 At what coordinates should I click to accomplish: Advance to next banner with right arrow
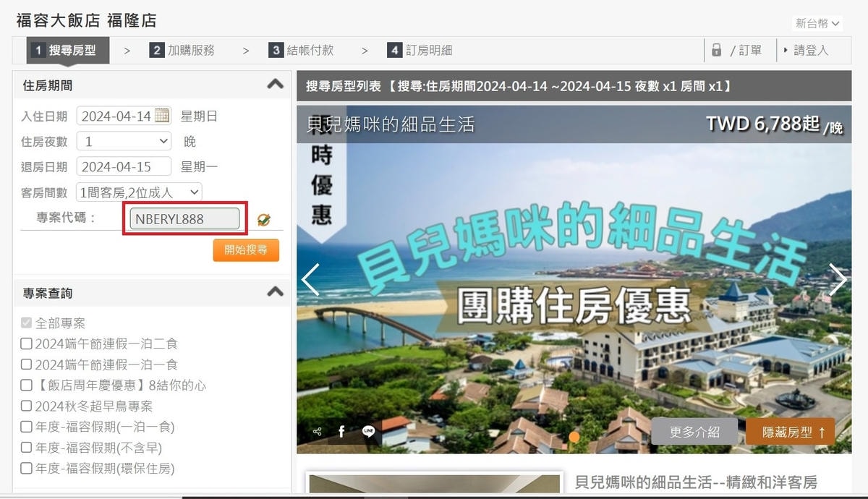(838, 280)
